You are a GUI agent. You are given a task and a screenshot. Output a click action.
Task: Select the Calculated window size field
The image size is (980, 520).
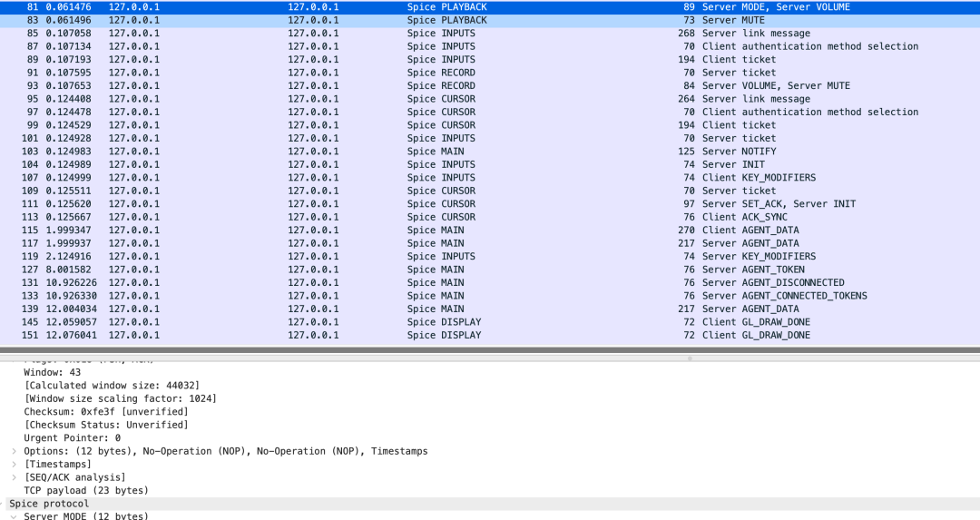coord(112,386)
